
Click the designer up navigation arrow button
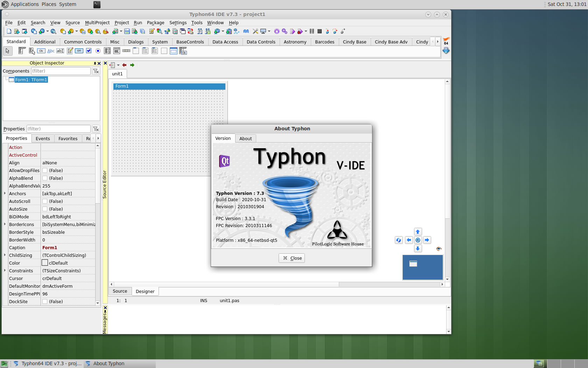[418, 232]
